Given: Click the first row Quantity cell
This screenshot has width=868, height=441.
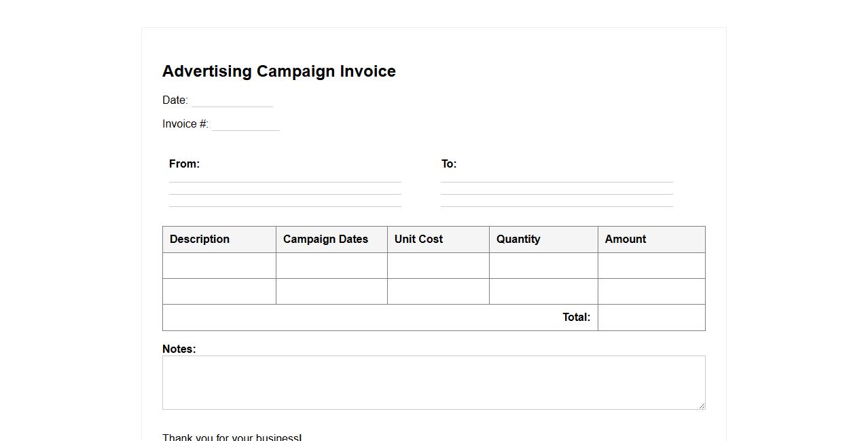Looking at the screenshot, I should point(543,265).
